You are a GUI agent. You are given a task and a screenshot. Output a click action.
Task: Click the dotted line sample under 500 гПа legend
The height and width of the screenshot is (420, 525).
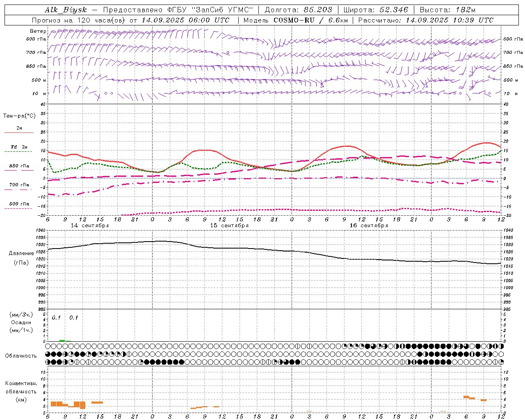pos(19,208)
